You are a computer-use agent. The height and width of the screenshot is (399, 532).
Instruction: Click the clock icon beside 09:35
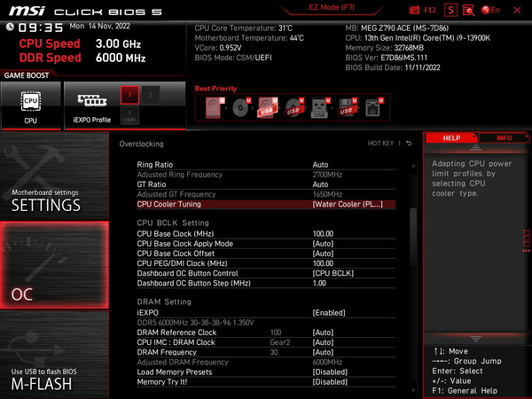[10, 27]
